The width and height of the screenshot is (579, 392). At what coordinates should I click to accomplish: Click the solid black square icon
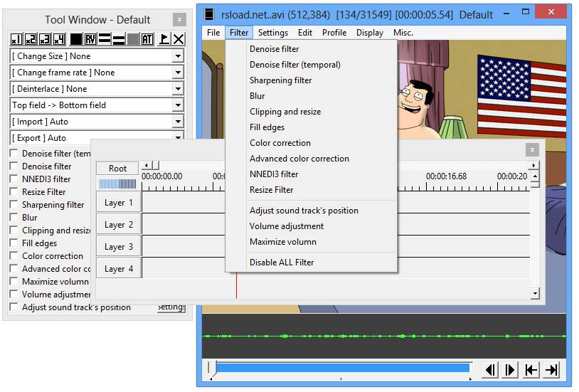pos(76,39)
